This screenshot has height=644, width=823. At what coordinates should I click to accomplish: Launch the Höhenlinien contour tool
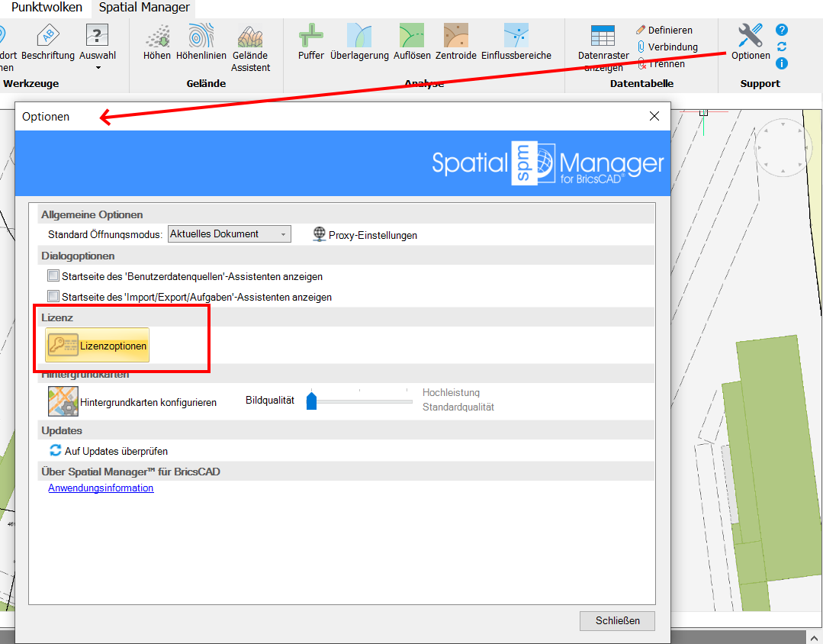point(201,42)
